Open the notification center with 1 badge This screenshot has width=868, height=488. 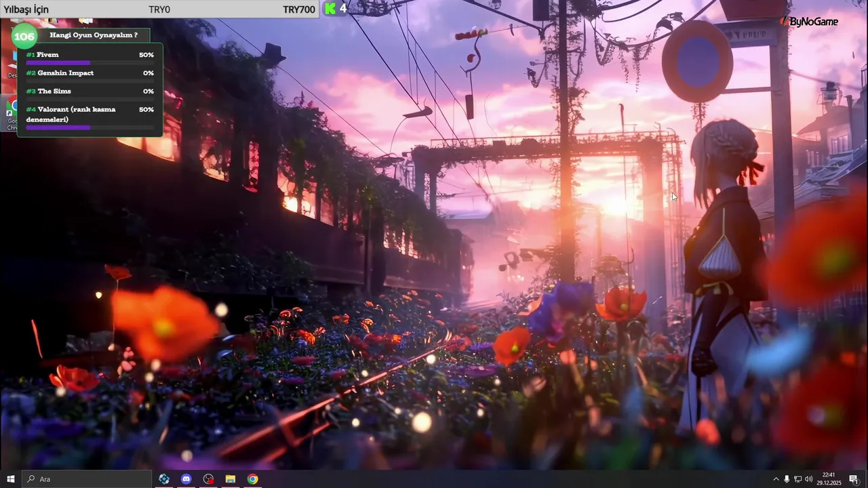[x=854, y=479]
